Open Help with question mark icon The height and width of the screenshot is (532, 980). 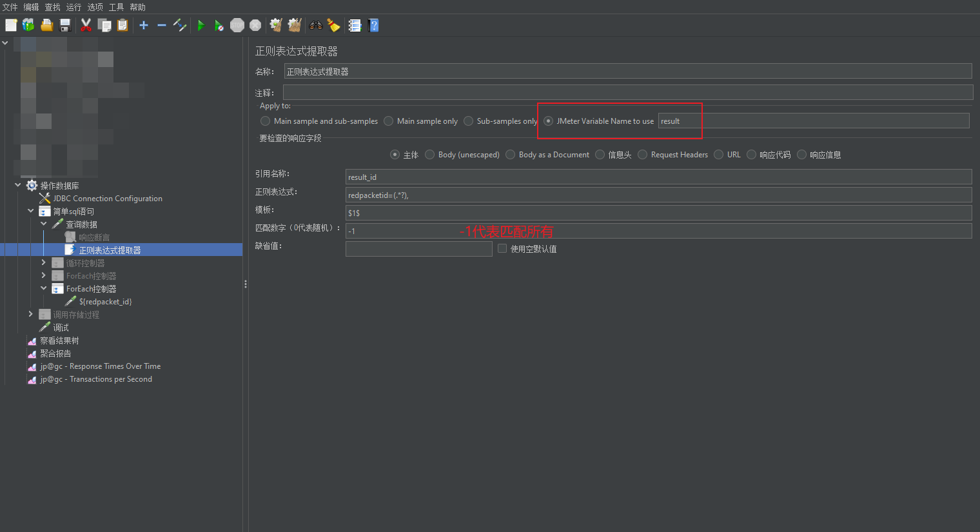pos(373,25)
